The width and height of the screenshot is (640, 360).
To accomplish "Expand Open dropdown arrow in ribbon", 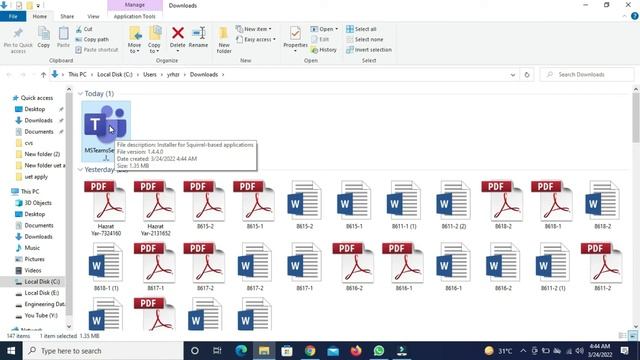I will [x=336, y=29].
